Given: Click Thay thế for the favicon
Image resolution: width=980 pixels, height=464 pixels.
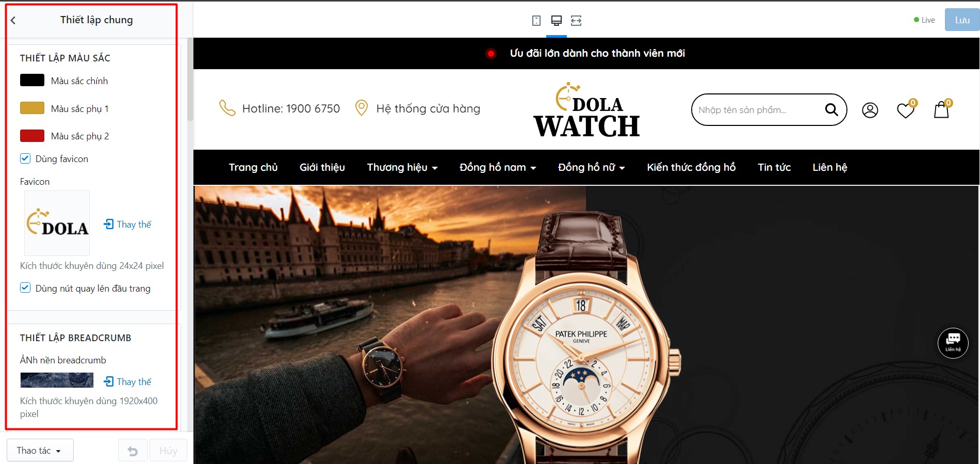Looking at the screenshot, I should (x=127, y=224).
